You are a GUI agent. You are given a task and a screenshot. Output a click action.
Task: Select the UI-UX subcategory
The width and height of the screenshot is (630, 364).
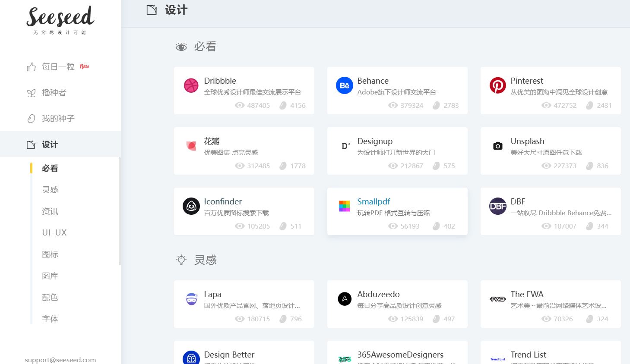54,233
